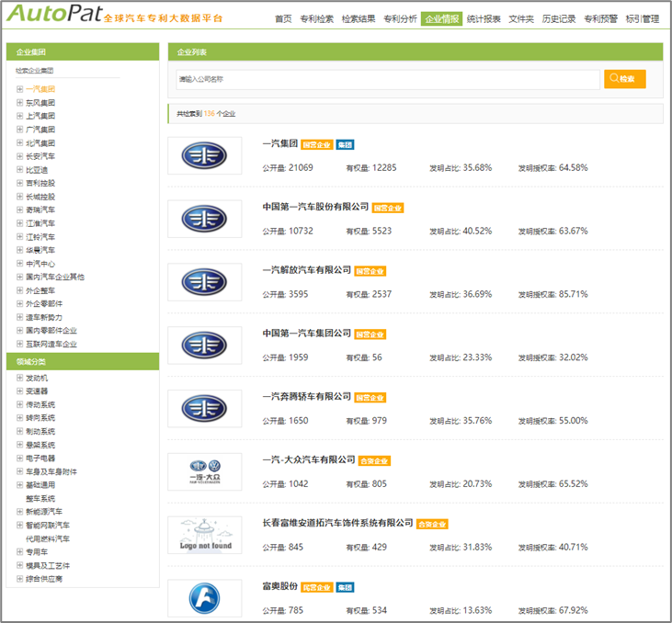Open the 一汽-大众 FAW-Volkswagen logo
The image size is (672, 623).
coord(204,471)
